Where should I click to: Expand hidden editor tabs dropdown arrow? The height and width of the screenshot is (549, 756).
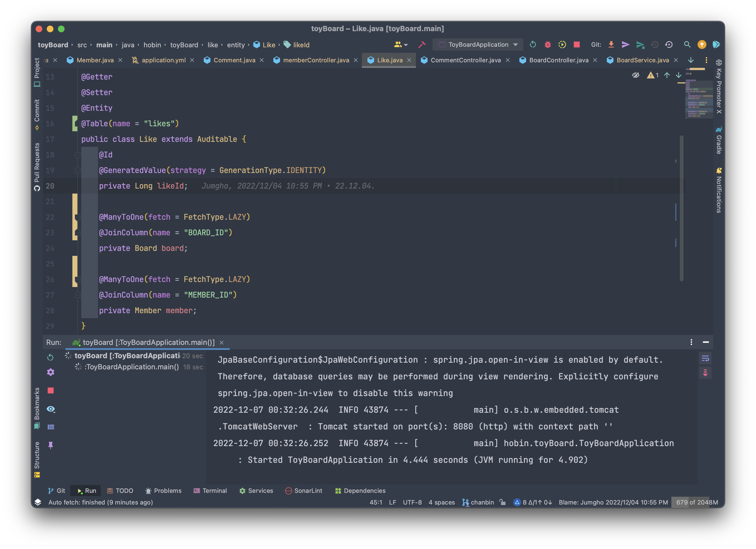point(691,60)
